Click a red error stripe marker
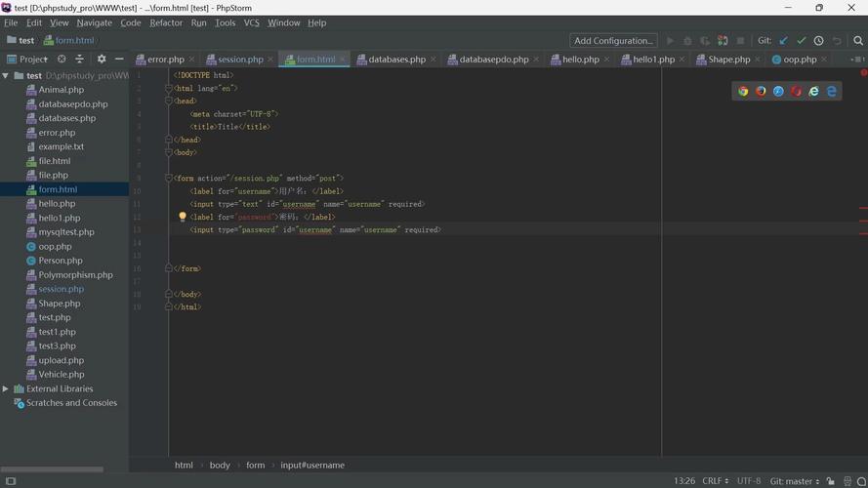The height and width of the screenshot is (488, 868). click(x=863, y=208)
